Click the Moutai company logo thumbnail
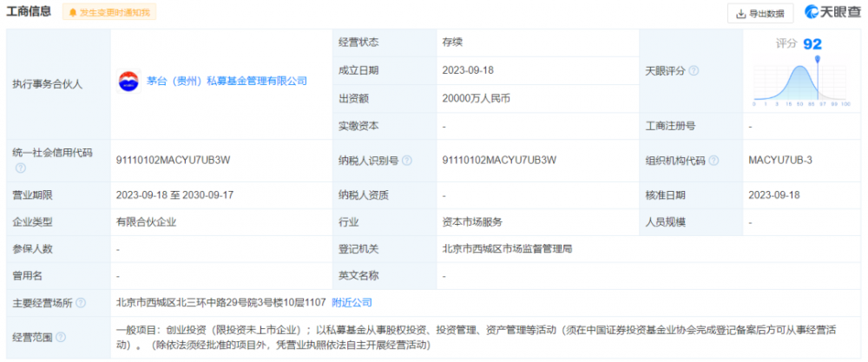Image resolution: width=868 pixels, height=362 pixels. click(x=129, y=82)
